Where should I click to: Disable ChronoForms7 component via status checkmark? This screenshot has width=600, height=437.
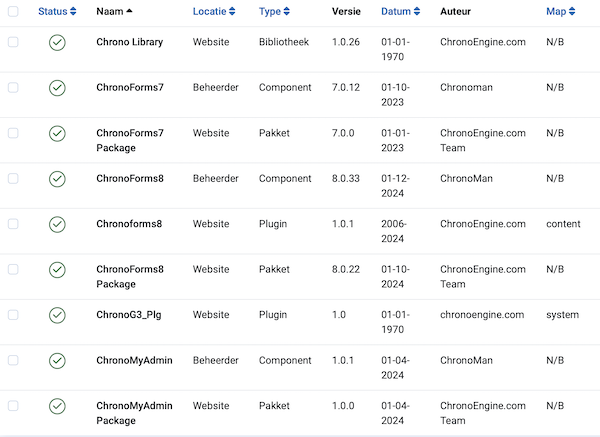[57, 88]
